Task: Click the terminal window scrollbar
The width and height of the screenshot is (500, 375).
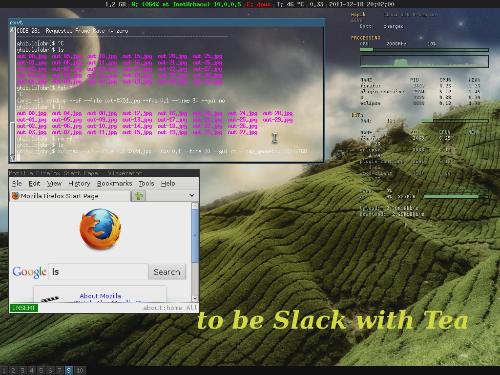Action: pos(13,94)
